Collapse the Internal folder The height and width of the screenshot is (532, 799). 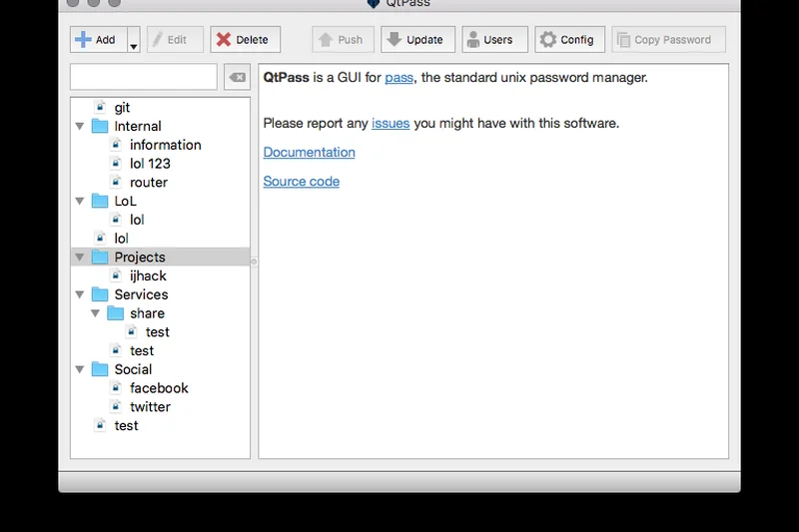point(80,127)
